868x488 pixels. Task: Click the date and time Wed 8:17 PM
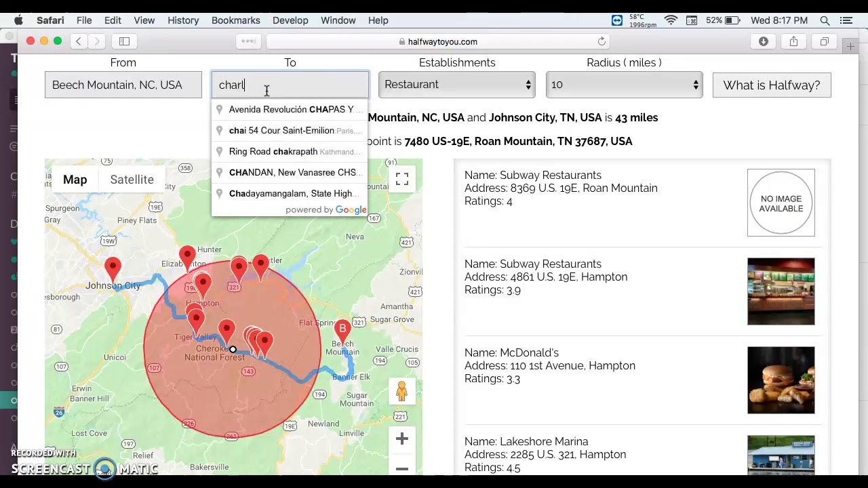[779, 20]
